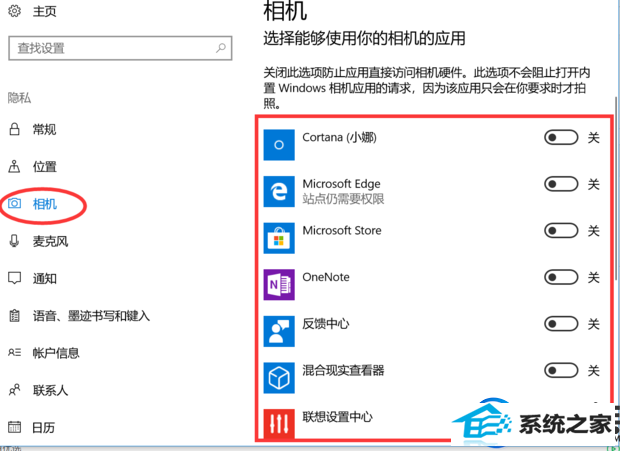The height and width of the screenshot is (451, 620).
Task: Click the 选择能够使用你的相机的应用 heading
Action: pyautogui.click(x=364, y=39)
